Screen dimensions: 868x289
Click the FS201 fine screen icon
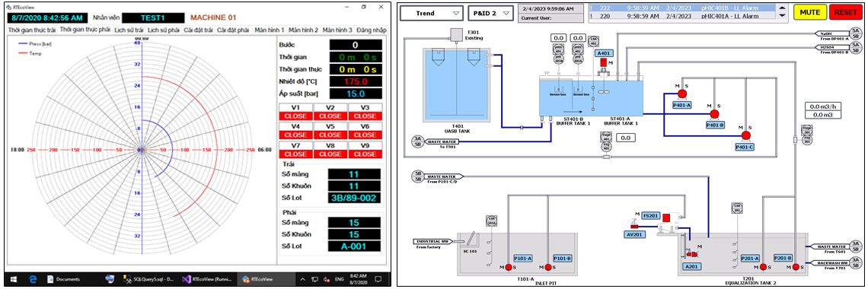(666, 218)
